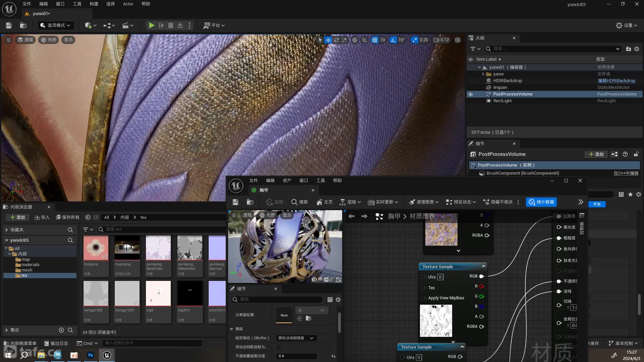Click 保存所有 save all button
This screenshot has height=362, width=644.
coord(68,218)
